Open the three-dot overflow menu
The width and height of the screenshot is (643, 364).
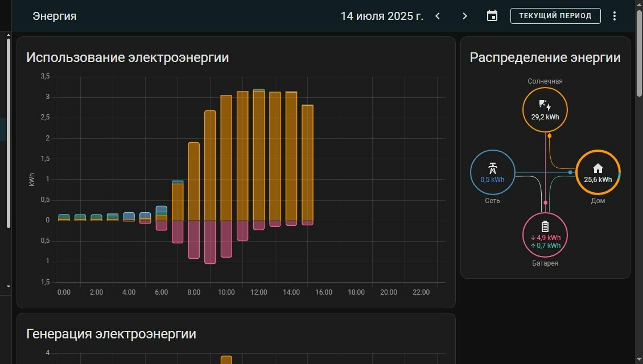[x=615, y=16]
